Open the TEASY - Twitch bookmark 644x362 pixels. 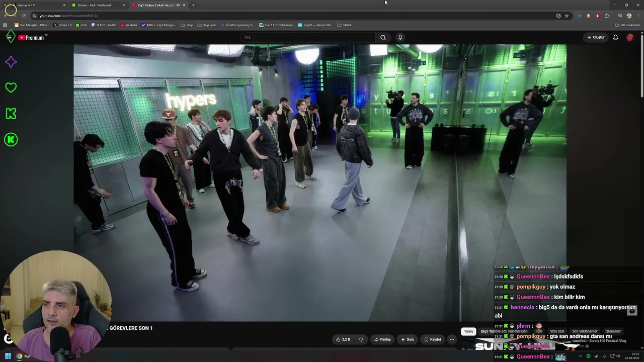(x=104, y=25)
